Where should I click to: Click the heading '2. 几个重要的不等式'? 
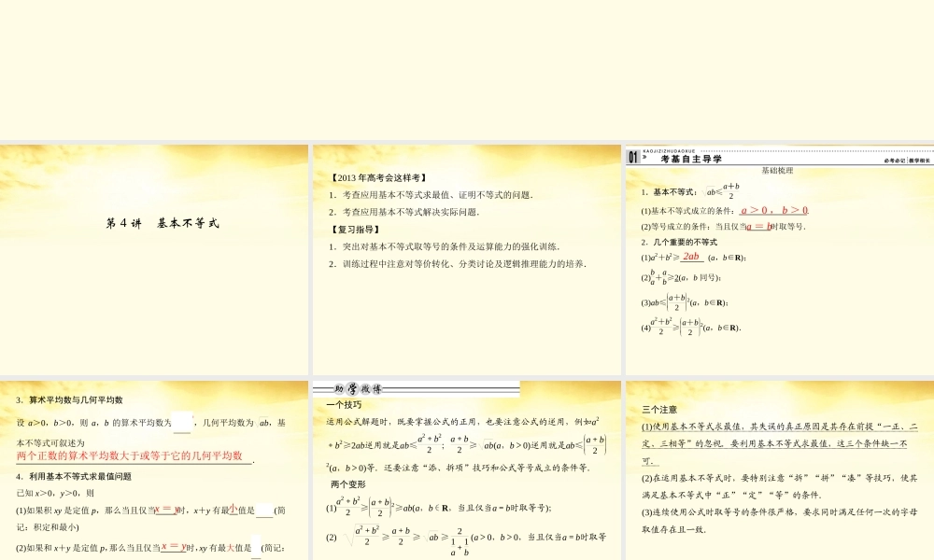tap(679, 243)
